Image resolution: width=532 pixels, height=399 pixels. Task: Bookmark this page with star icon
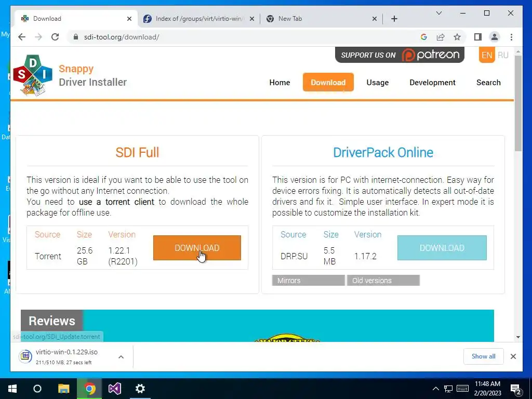pos(457,37)
